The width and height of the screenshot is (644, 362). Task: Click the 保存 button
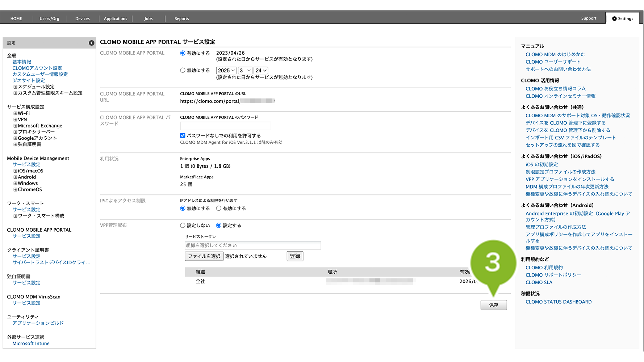[493, 305]
